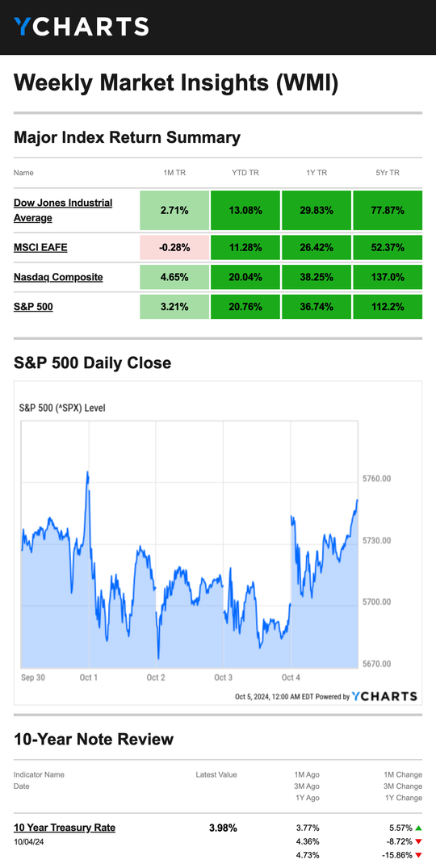
Task: Open the S&P 500 index link
Action: (33, 306)
